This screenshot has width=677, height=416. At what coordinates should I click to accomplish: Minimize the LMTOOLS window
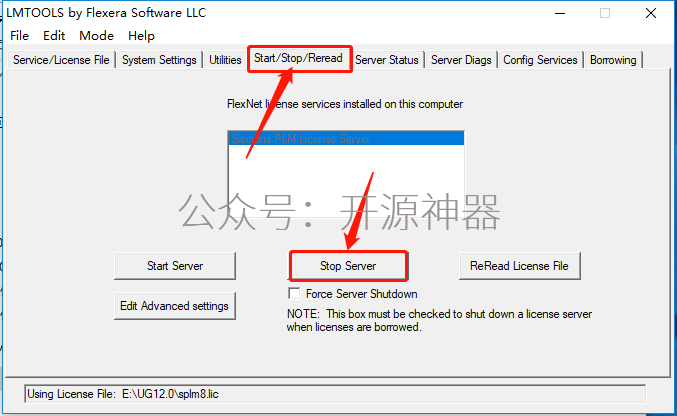click(x=560, y=13)
